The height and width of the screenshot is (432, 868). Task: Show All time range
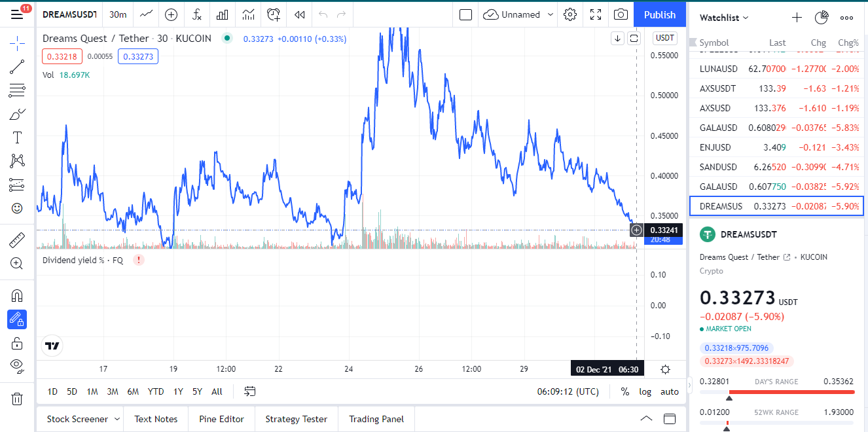pyautogui.click(x=217, y=391)
